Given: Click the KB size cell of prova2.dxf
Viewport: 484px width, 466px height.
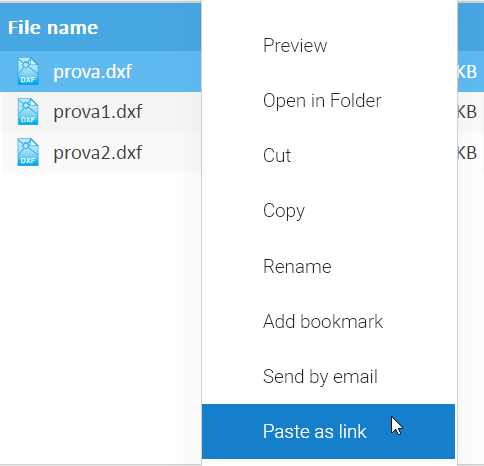Looking at the screenshot, I should click(x=471, y=152).
